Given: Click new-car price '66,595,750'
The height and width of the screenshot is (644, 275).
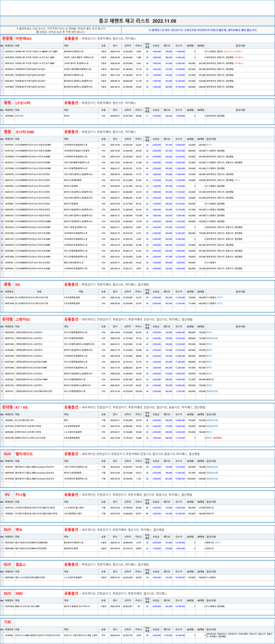Looking at the screenshot, I should pyautogui.click(x=128, y=635).
